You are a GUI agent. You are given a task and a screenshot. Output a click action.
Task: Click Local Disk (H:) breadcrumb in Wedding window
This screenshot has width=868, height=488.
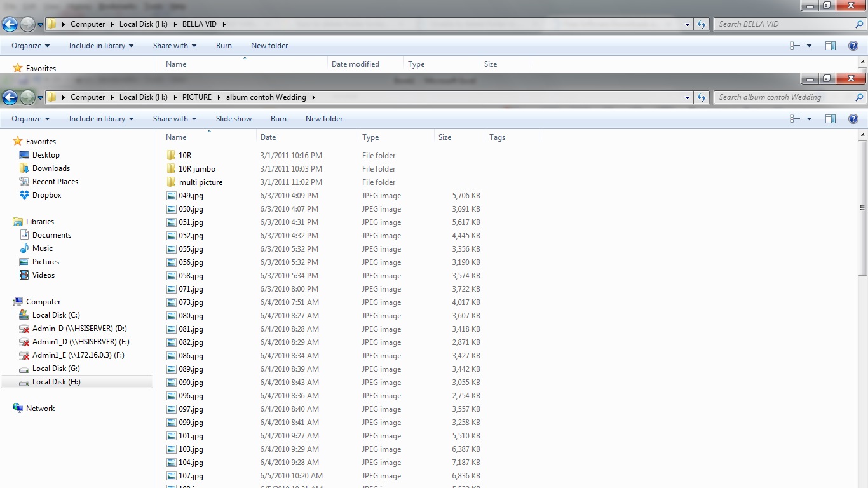point(144,97)
